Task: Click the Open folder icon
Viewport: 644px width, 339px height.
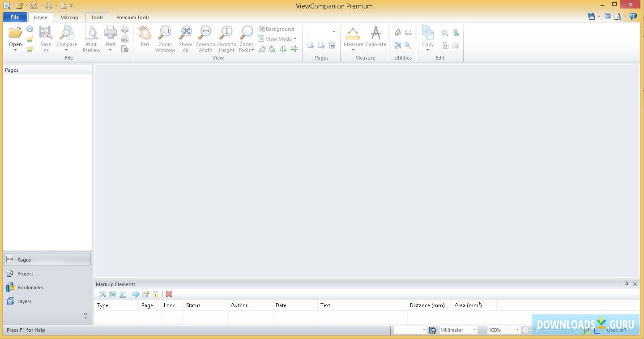Action: pyautogui.click(x=15, y=33)
